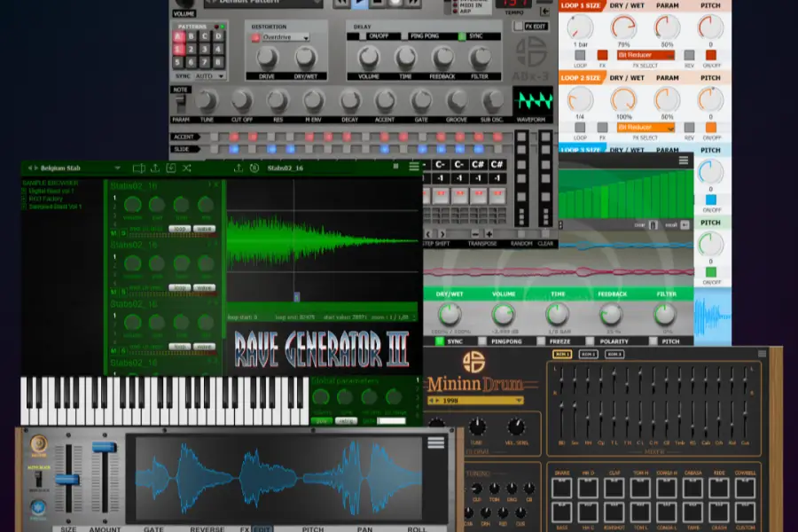
Task: Toggle FREEZE on the green delay plugin
Action: pos(540,340)
